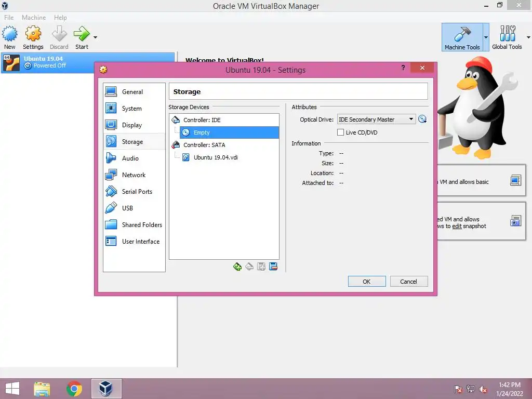Close the Ubuntu 19.04 Settings dialog
This screenshot has width=532, height=399.
pyautogui.click(x=422, y=68)
